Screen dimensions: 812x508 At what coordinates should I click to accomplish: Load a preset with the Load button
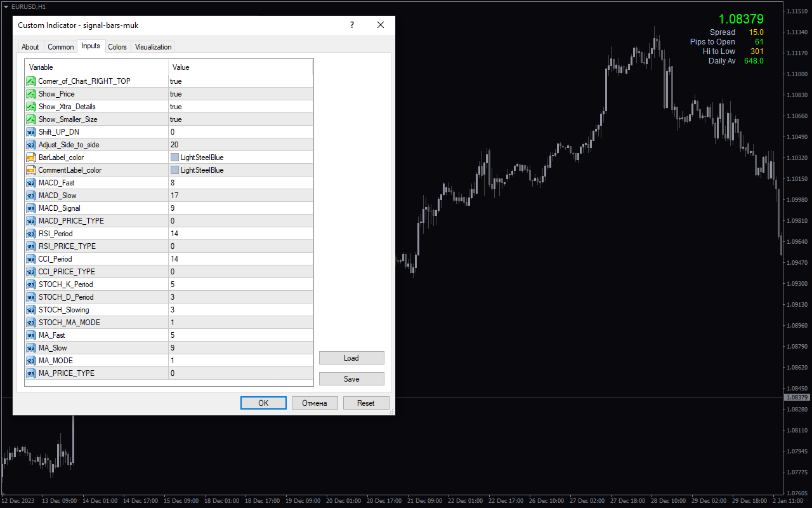click(351, 358)
